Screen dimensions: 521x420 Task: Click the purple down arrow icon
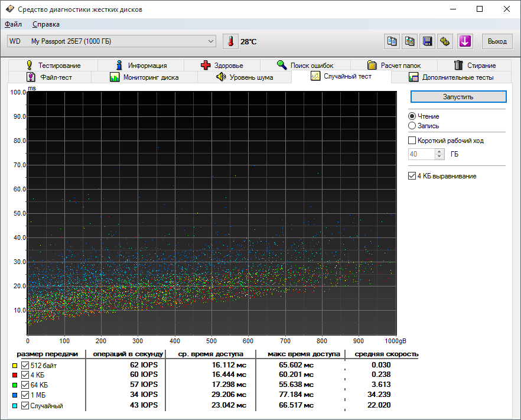(465, 41)
